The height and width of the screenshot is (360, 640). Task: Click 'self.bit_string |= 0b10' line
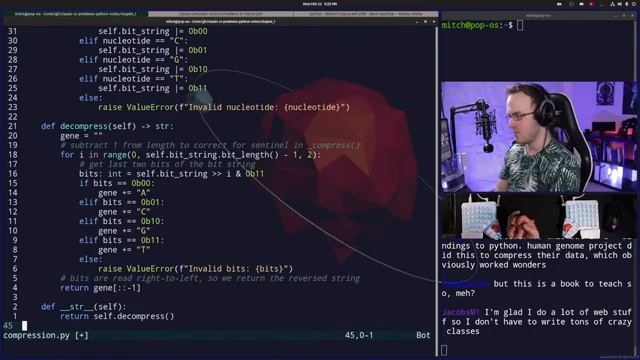coord(153,69)
